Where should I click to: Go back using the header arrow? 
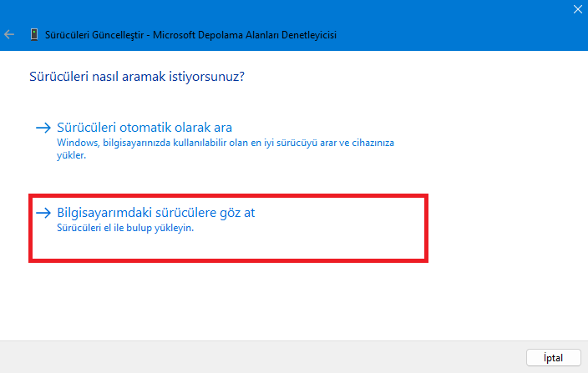pos(9,35)
